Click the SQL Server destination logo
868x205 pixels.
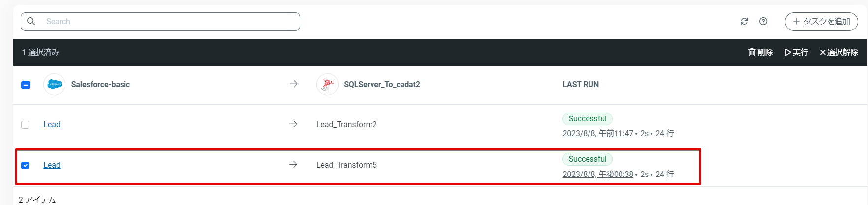[327, 85]
